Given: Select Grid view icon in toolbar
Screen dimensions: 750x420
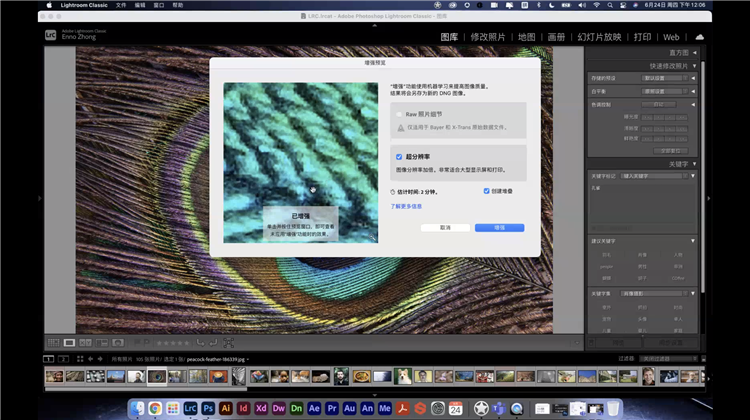Looking at the screenshot, I should click(54, 343).
